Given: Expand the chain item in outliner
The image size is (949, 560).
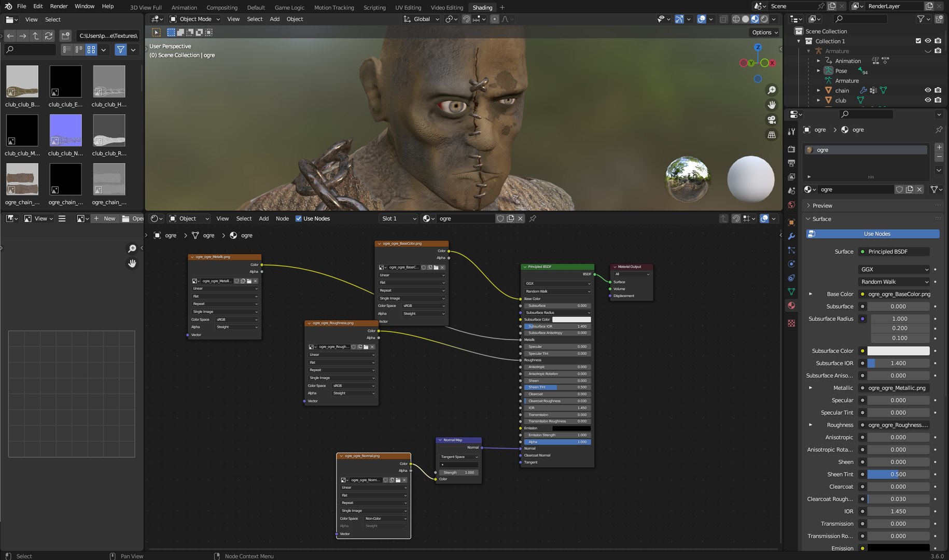Looking at the screenshot, I should tap(819, 90).
